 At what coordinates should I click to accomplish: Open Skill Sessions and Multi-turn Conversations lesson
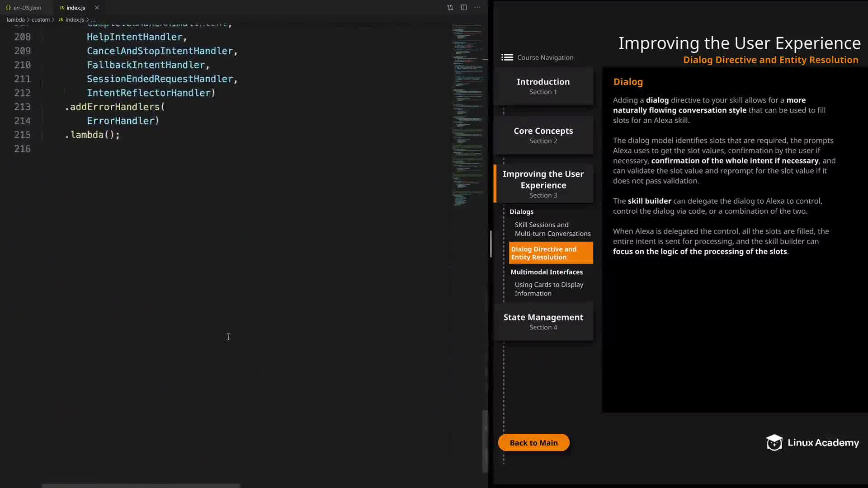pyautogui.click(x=552, y=229)
